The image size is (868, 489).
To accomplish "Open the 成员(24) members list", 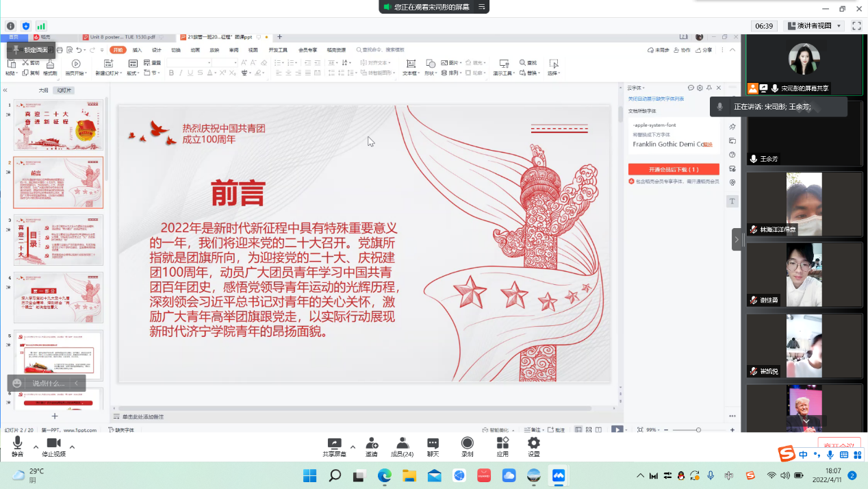I will point(402,447).
